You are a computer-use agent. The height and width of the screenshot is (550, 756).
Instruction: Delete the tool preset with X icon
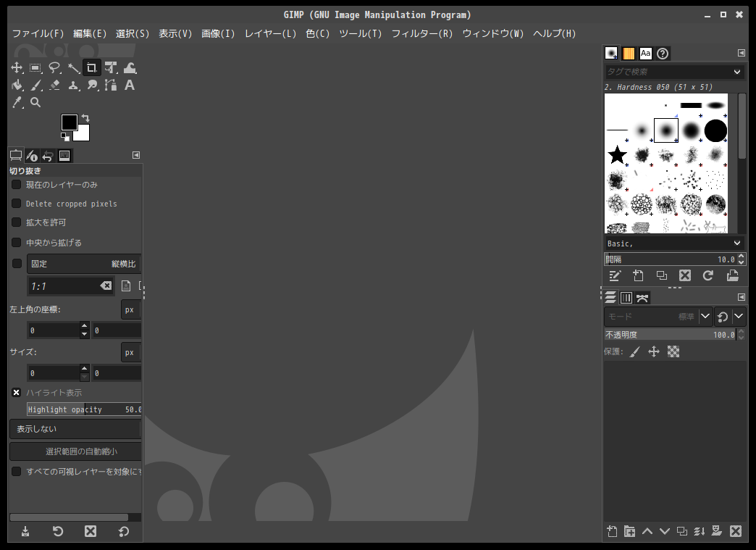[91, 531]
